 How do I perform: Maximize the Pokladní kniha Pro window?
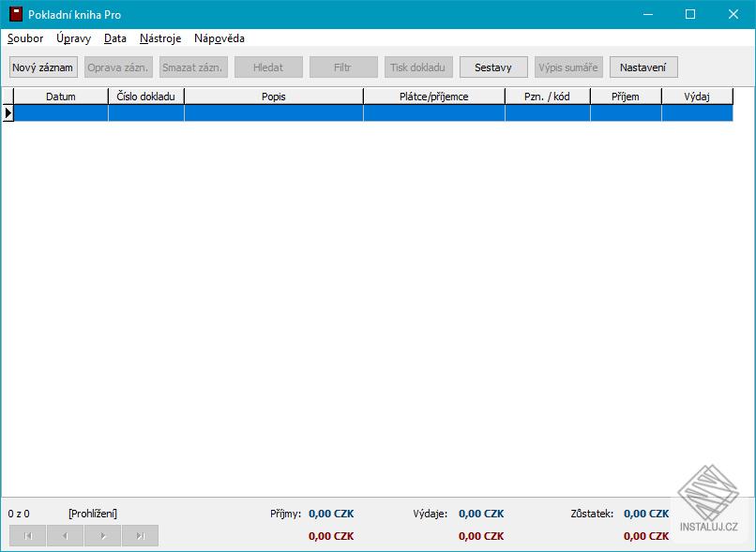point(690,14)
